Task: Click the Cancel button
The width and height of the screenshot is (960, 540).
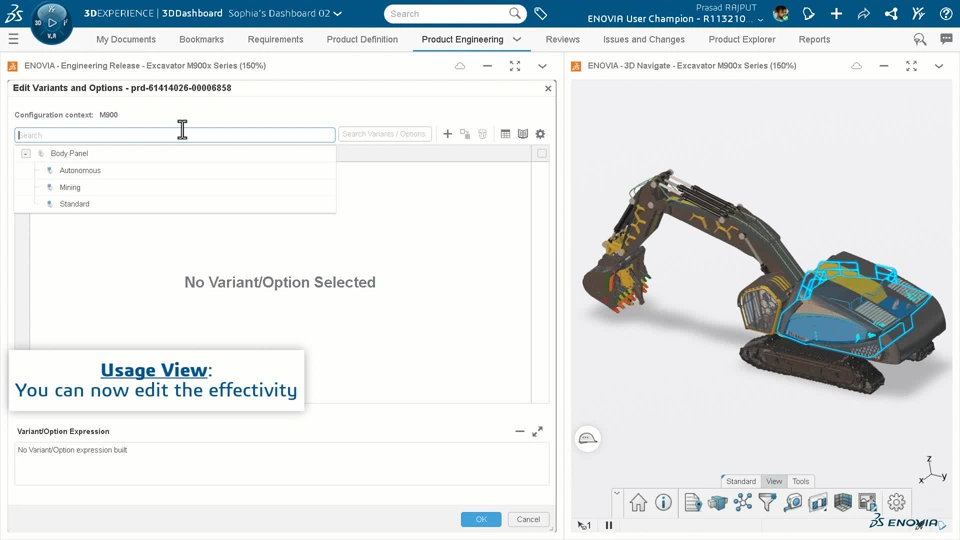Action: (x=528, y=519)
